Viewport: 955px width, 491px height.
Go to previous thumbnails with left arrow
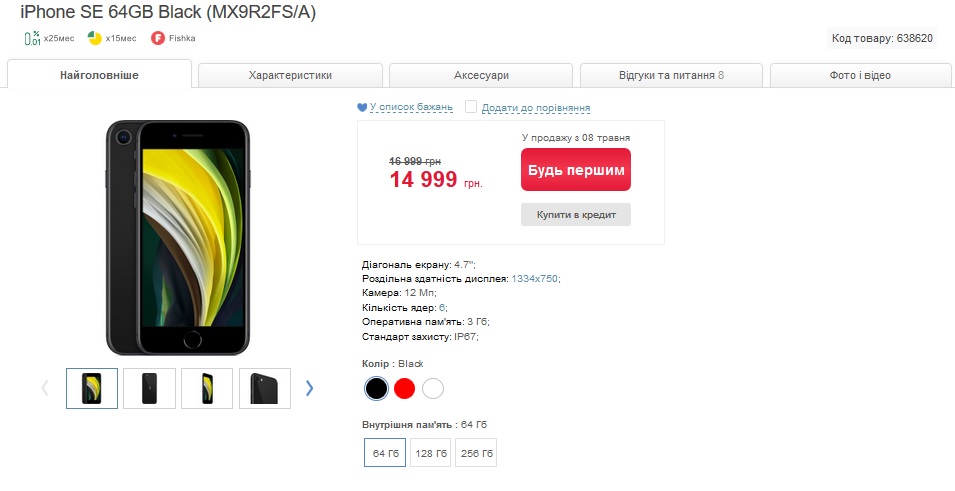[x=44, y=388]
